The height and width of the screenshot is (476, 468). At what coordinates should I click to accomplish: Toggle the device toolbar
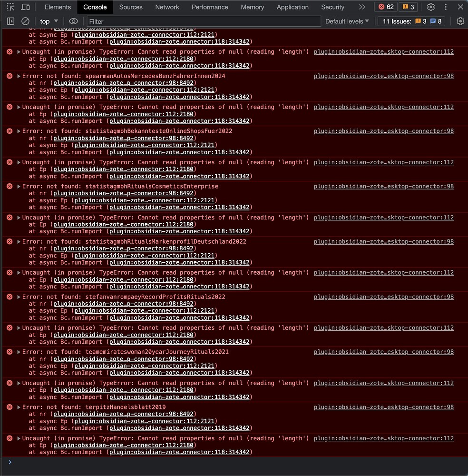(25, 7)
